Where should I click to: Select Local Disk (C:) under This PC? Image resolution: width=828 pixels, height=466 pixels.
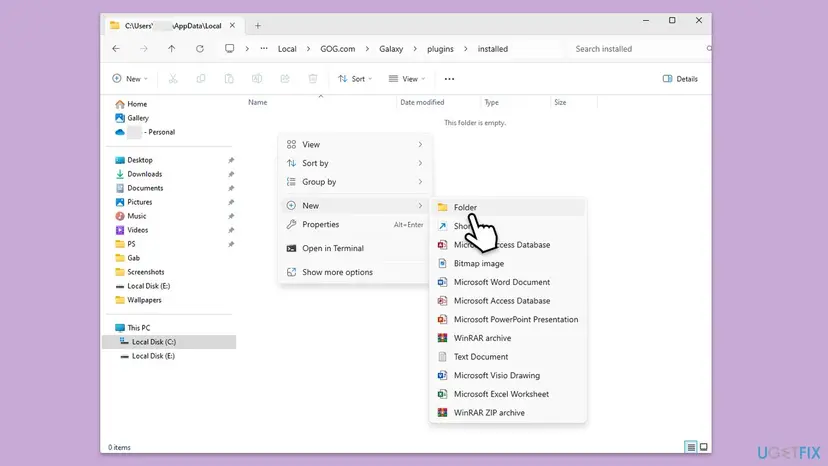(x=169, y=342)
